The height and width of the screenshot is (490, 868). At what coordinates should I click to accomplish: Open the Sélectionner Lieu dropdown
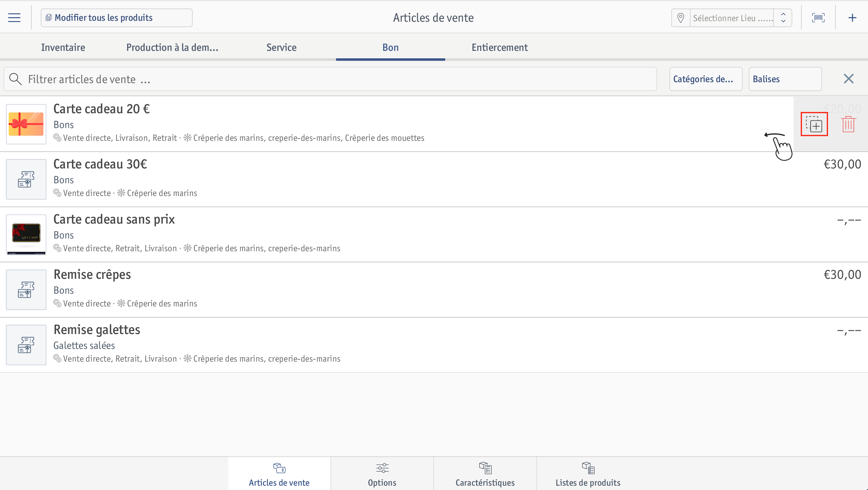[733, 18]
